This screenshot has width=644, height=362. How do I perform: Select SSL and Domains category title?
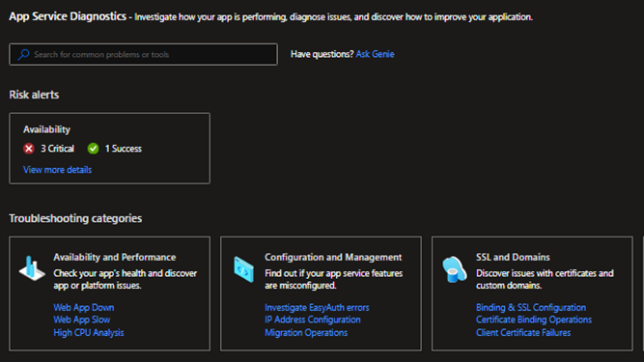coord(513,258)
